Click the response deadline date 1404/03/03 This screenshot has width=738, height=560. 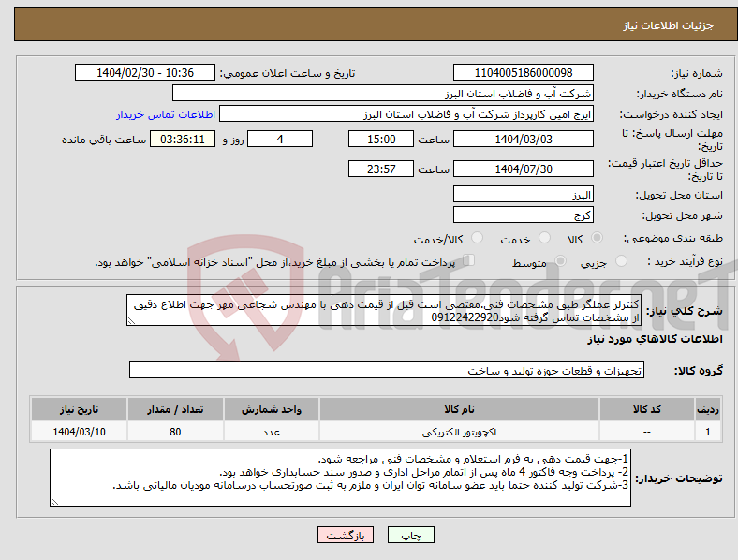click(523, 139)
